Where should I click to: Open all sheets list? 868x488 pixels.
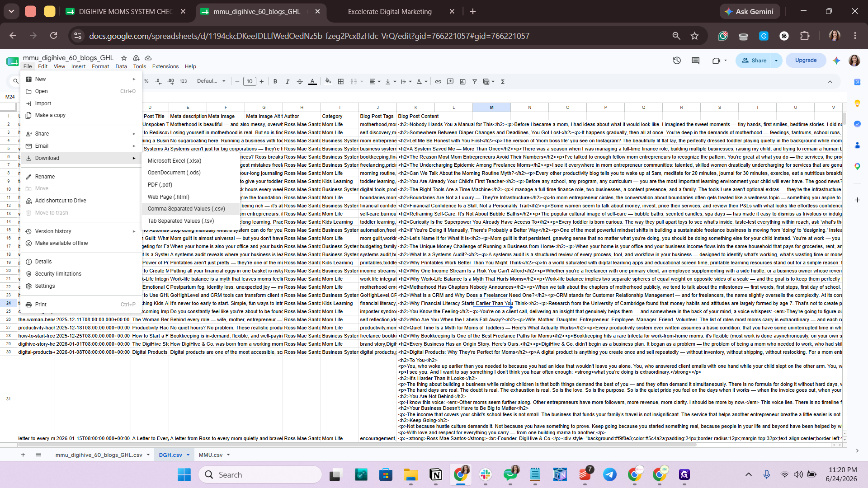pos(38,455)
